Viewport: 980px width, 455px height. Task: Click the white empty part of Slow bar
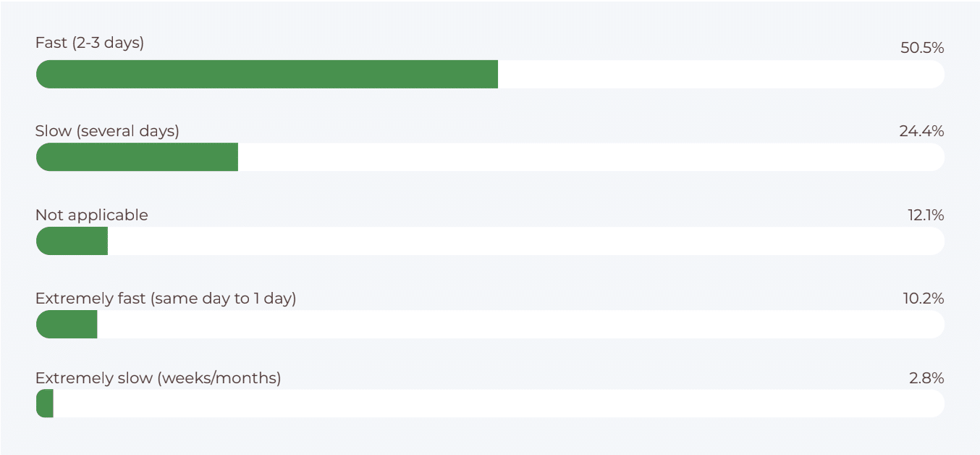pyautogui.click(x=591, y=157)
